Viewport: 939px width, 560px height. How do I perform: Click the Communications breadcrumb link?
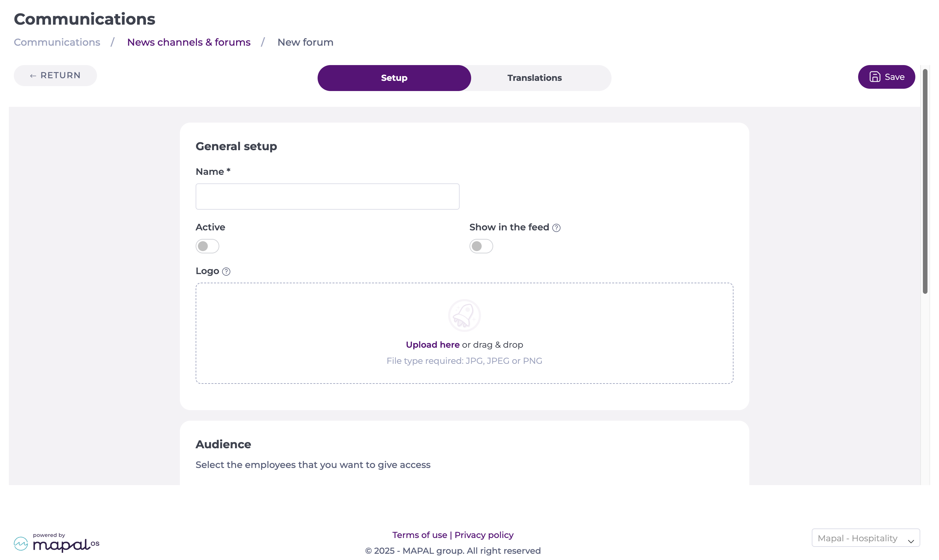click(57, 42)
